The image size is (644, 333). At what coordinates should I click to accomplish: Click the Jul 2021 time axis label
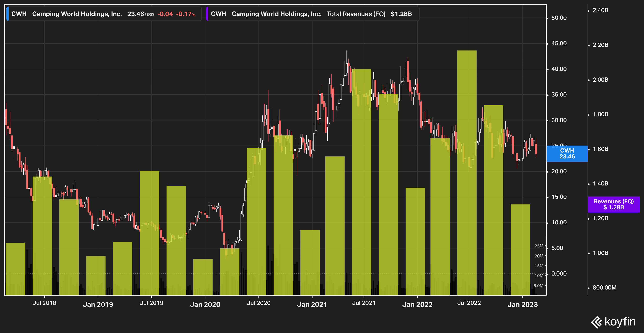point(364,303)
